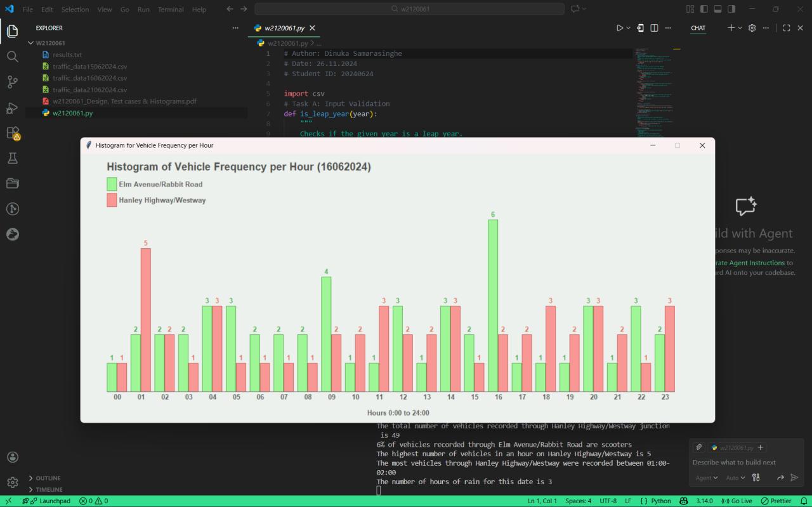This screenshot has width=812, height=507.
Task: Open the Edit menu
Action: 47,10
